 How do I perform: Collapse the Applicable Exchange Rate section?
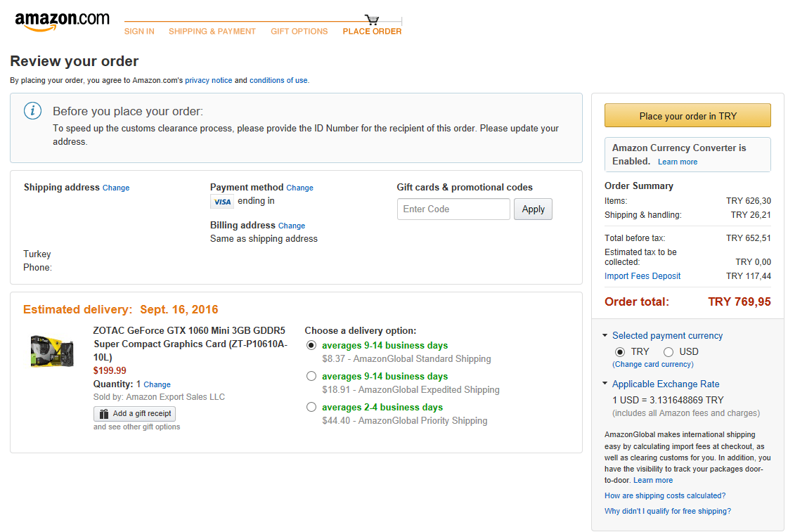coord(605,384)
